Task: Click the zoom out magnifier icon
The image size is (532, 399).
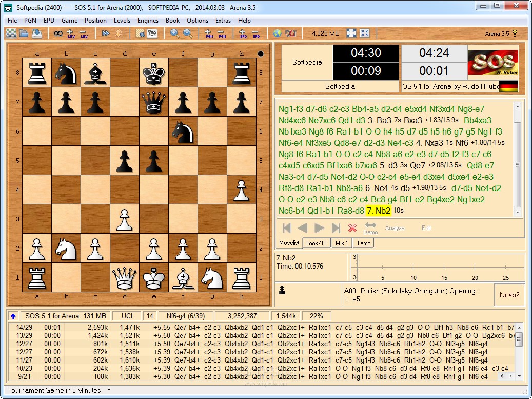Action: click(188, 33)
